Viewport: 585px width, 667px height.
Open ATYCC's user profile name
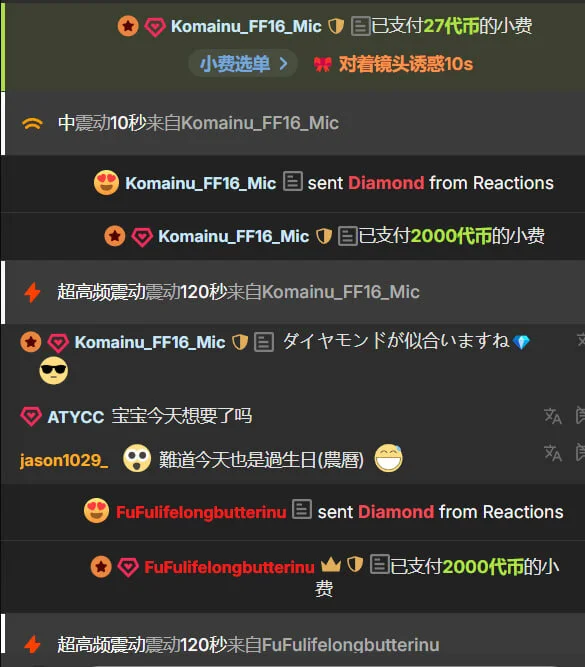point(76,417)
